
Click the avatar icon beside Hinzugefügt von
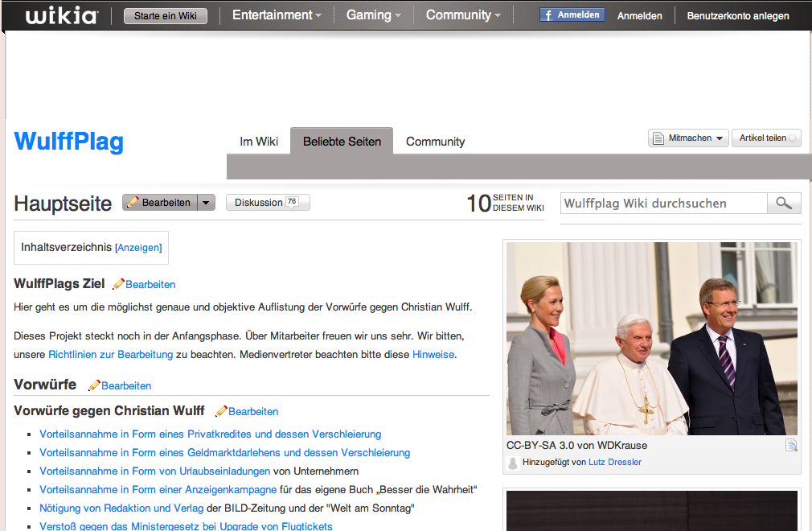pos(513,463)
